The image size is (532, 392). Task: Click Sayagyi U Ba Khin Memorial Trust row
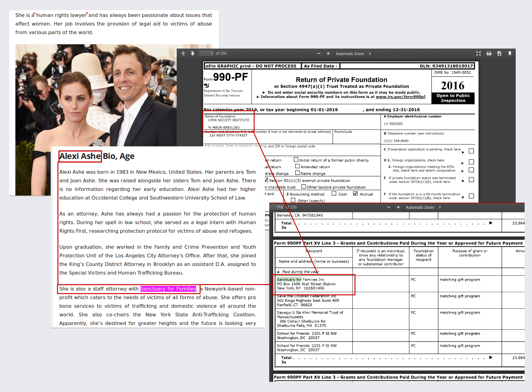pos(314,319)
